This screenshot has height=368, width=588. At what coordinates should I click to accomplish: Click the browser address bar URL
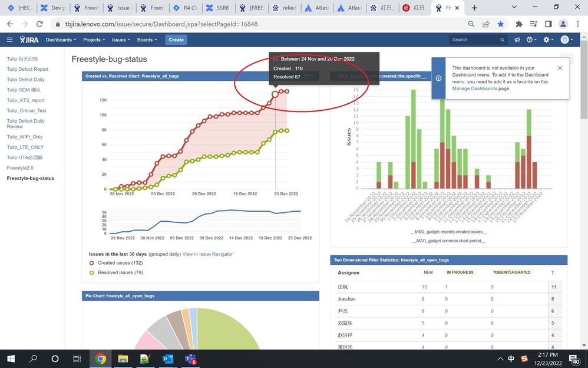161,24
